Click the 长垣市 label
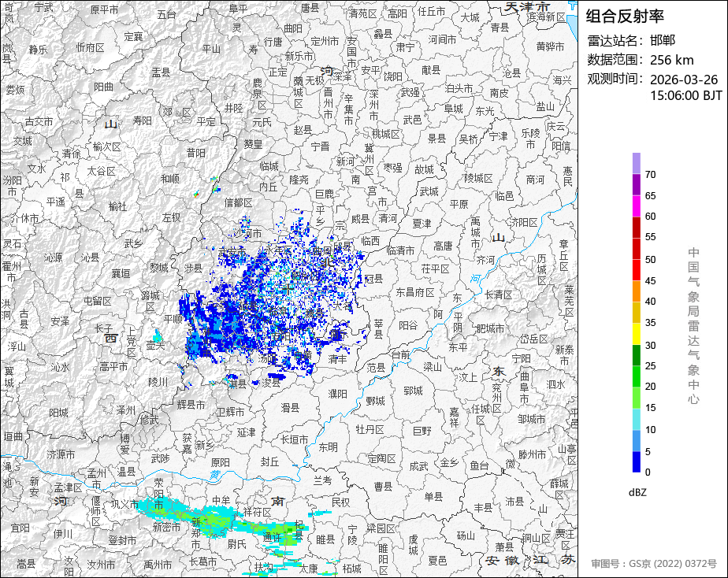The height and width of the screenshot is (578, 728). pos(295,439)
